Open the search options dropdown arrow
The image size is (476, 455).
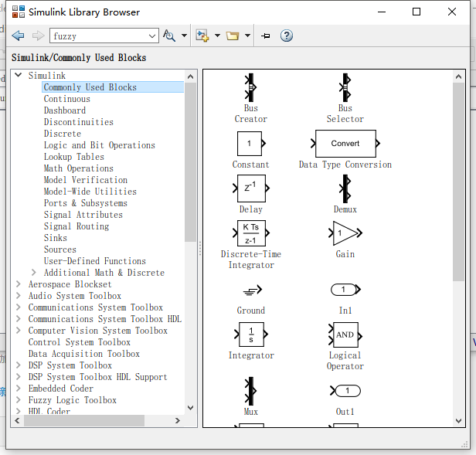pyautogui.click(x=184, y=36)
